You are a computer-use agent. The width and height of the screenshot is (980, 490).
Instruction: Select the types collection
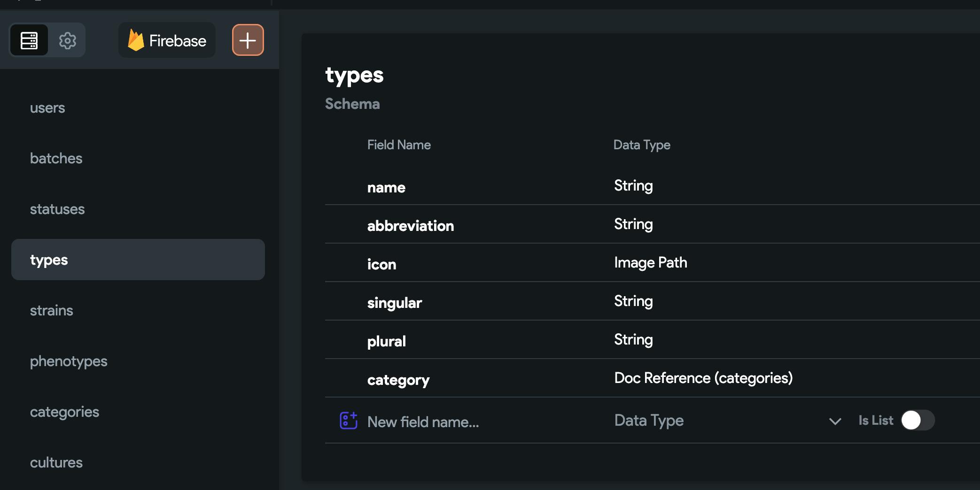[138, 260]
